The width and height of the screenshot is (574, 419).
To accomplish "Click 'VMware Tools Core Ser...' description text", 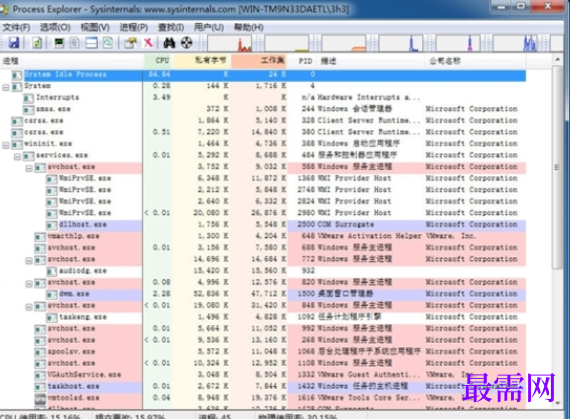I will (x=369, y=398).
